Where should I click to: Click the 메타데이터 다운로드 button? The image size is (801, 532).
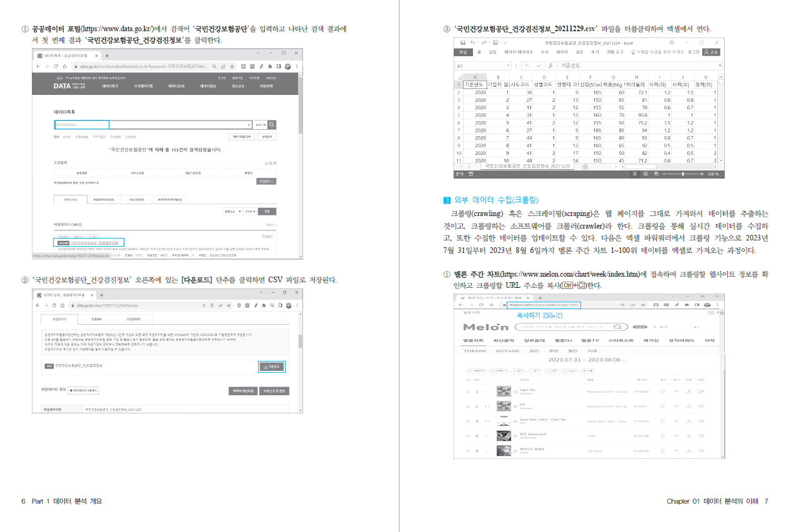pyautogui.click(x=84, y=390)
